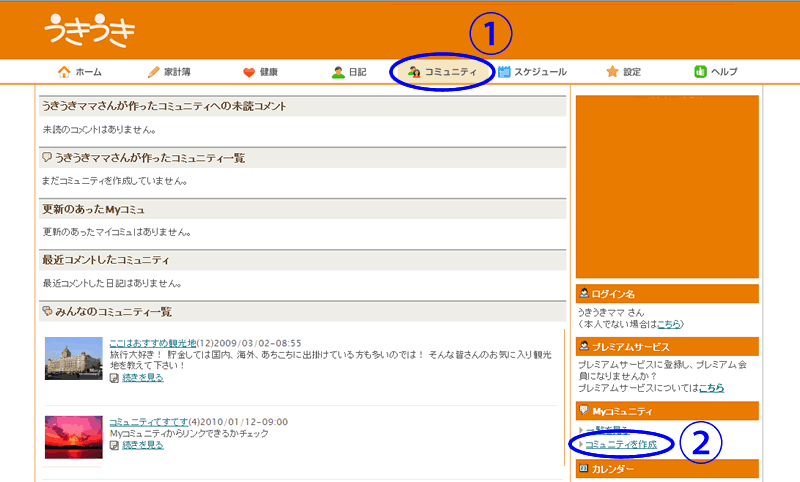Click the home icon in the navigation bar
Screen dimensions: 800x482
65,72
